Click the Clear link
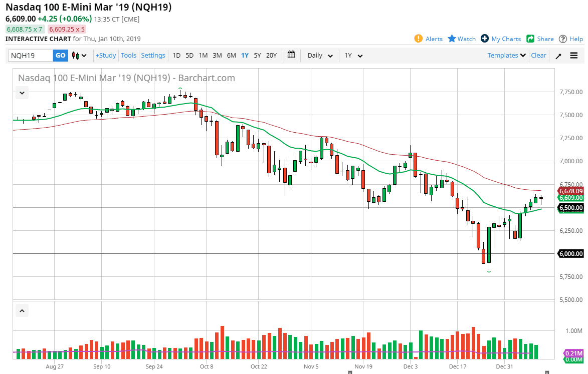This screenshot has height=374, width=588. (538, 56)
